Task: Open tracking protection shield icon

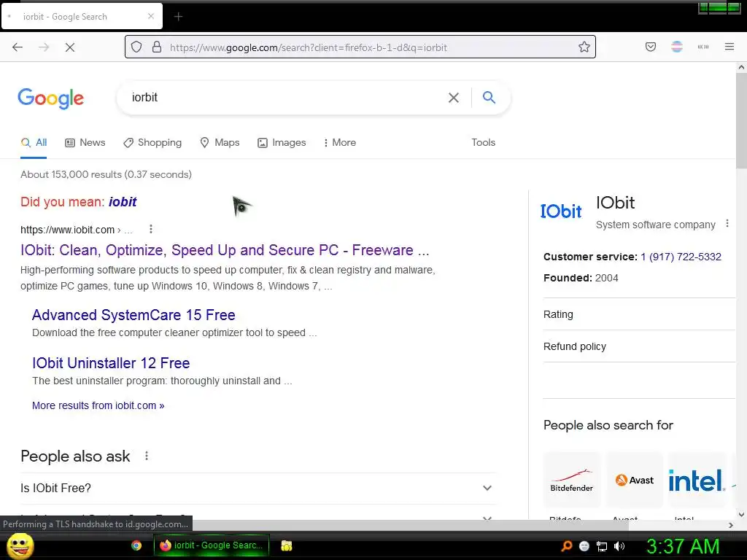Action: 136,47
